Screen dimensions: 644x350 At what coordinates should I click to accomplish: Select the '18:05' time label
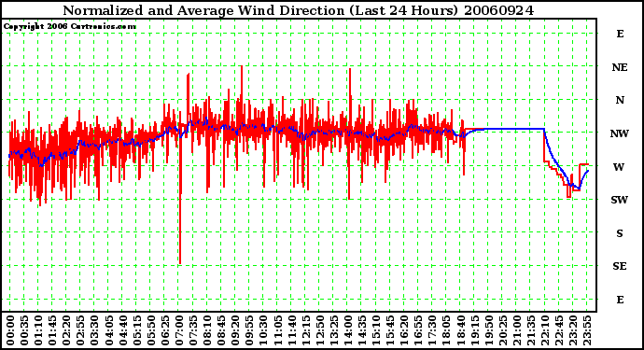click(445, 330)
